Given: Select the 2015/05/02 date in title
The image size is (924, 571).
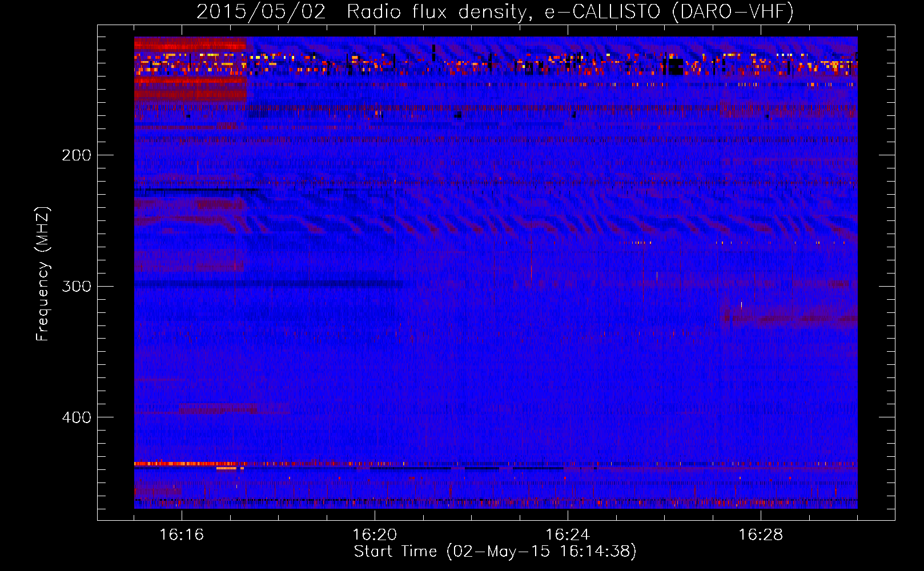Looking at the screenshot, I should coord(261,12).
